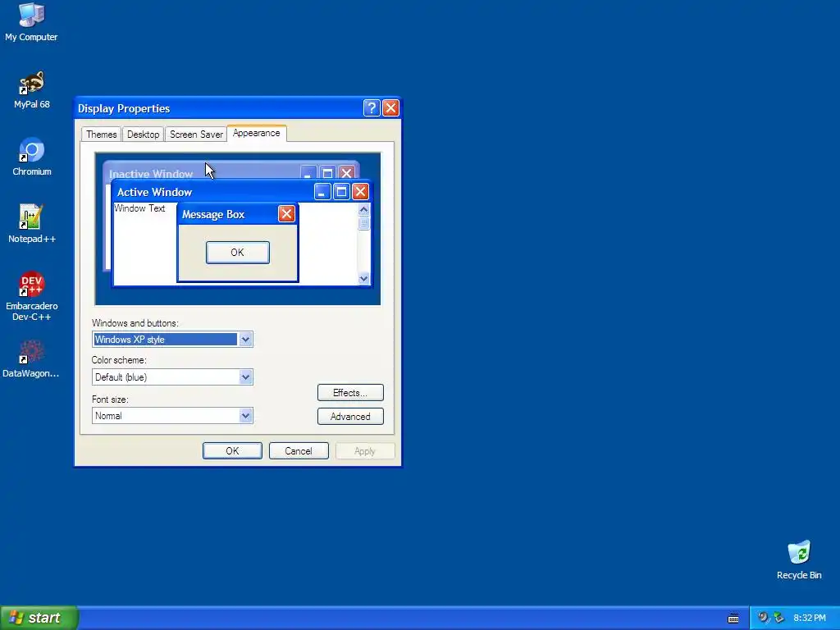Select the MyPal 68 desktop shortcut
The width and height of the screenshot is (840, 630).
(32, 89)
